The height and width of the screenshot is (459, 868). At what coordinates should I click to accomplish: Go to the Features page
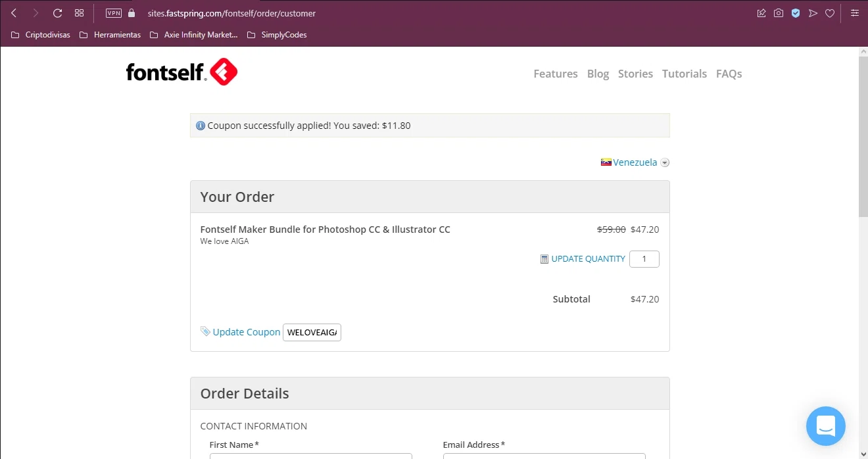(x=556, y=74)
